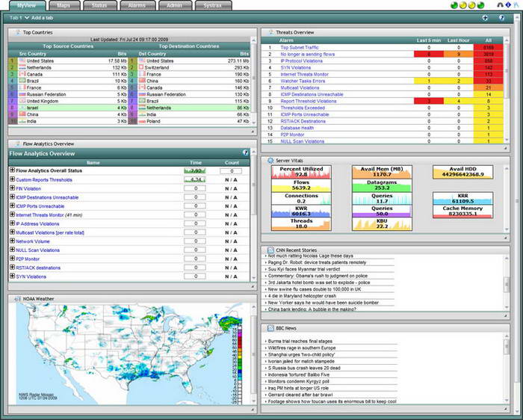Open the Threads vitals graph
The height and width of the screenshot is (420, 523).
click(301, 224)
